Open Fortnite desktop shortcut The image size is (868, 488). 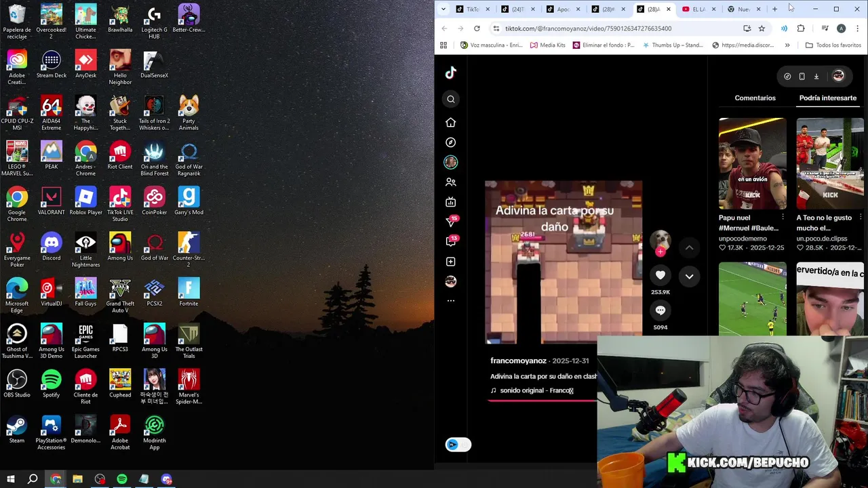click(x=189, y=292)
